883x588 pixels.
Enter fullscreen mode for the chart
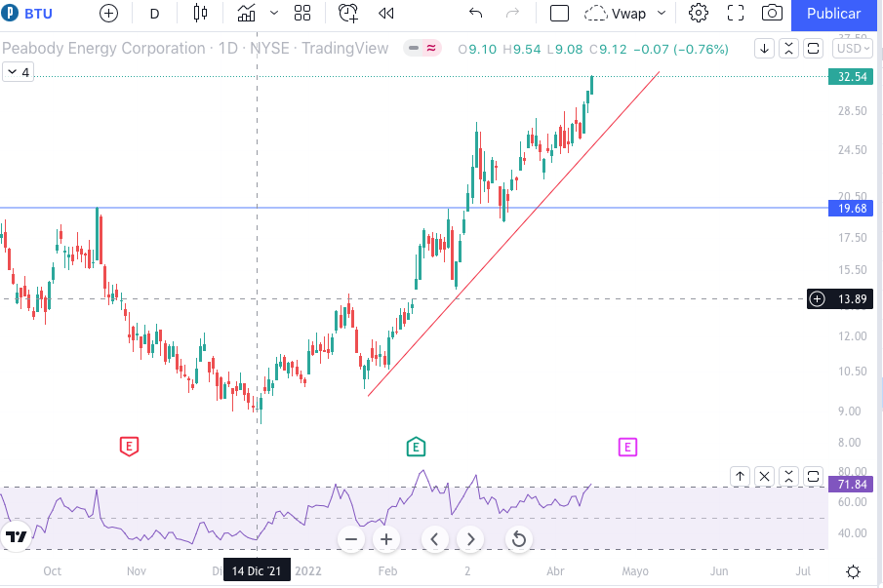(x=736, y=14)
